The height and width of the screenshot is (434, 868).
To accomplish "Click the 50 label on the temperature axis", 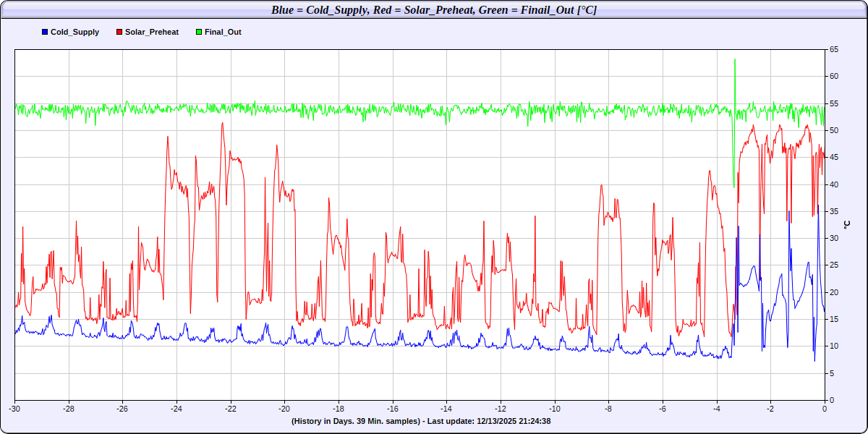I will click(x=834, y=131).
